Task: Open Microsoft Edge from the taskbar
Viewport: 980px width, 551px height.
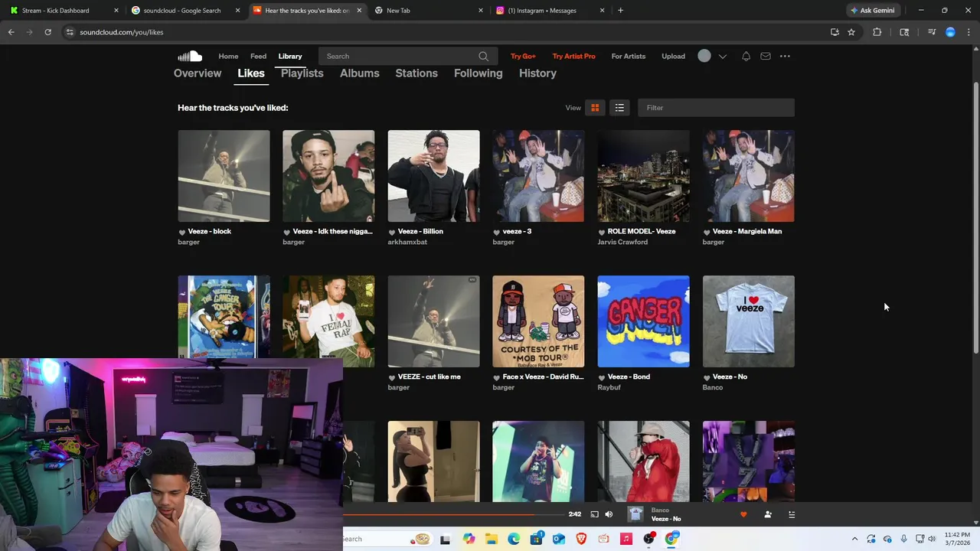Action: click(x=513, y=539)
